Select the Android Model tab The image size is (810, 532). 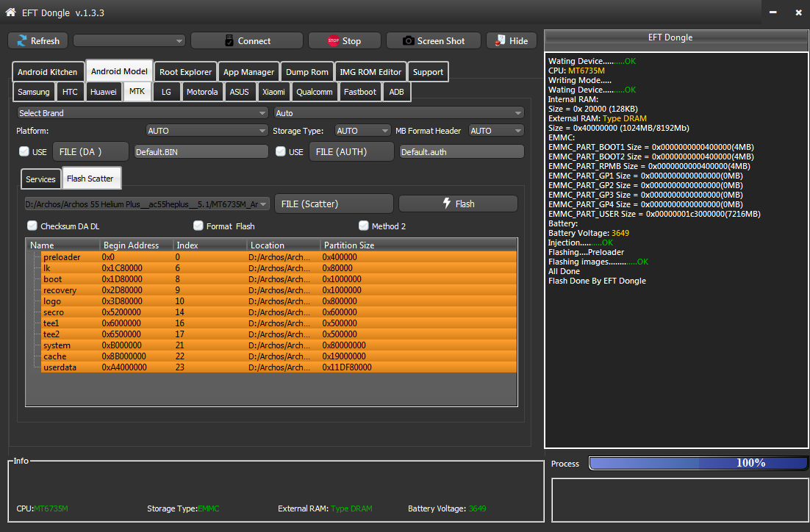click(x=119, y=71)
